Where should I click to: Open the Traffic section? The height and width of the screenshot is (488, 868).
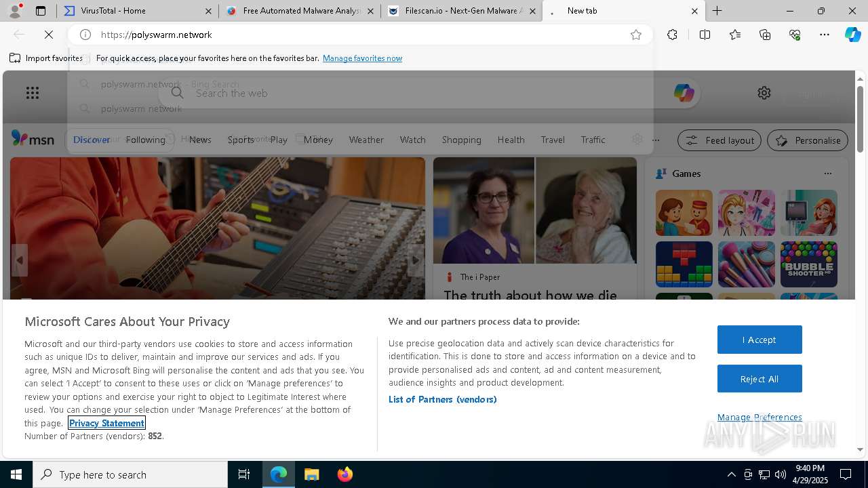(x=593, y=140)
